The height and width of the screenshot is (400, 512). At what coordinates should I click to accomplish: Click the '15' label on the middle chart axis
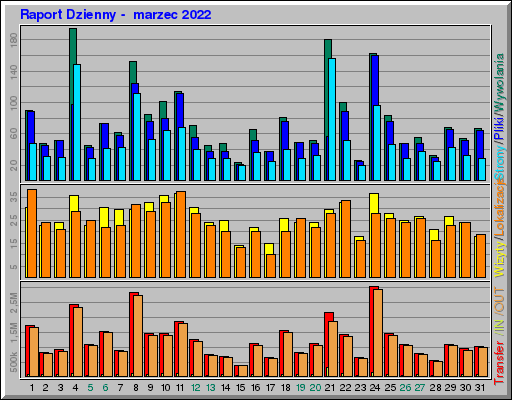14,244
